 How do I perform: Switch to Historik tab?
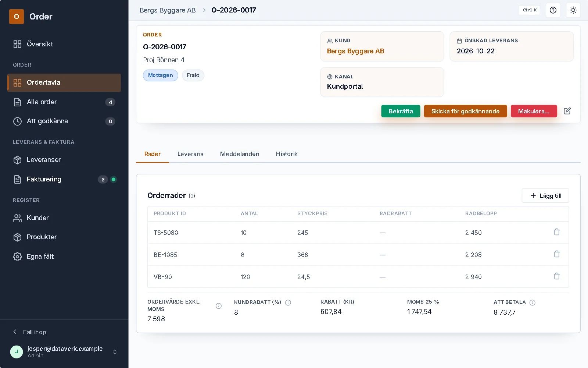(287, 154)
